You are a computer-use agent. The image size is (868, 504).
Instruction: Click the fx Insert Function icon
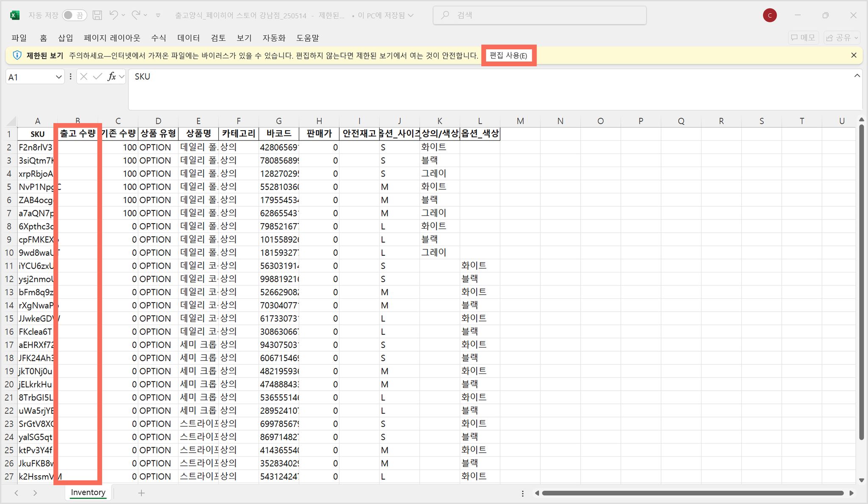click(111, 76)
